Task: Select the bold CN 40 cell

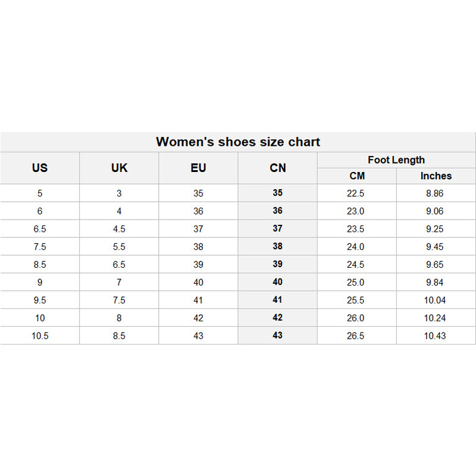Action: pyautogui.click(x=278, y=281)
